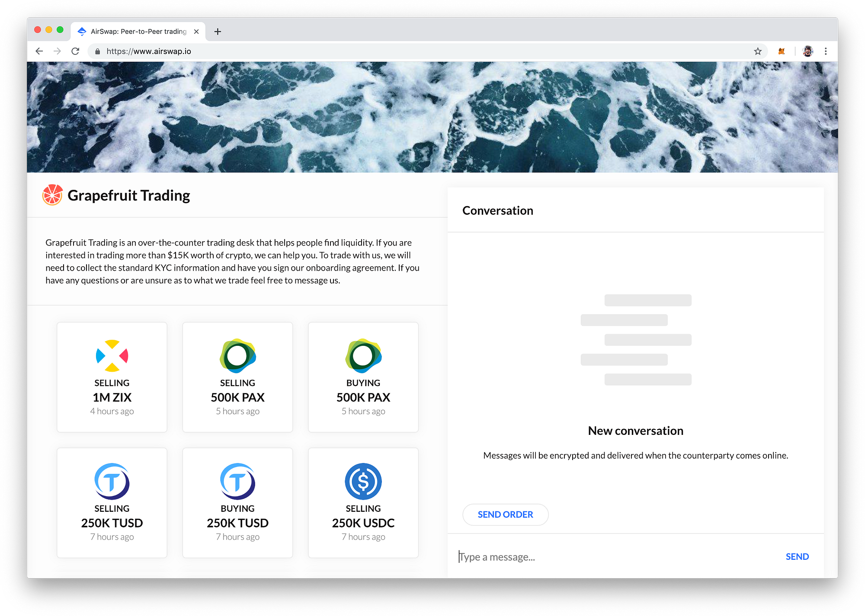The height and width of the screenshot is (616, 865).
Task: Bookmark this page with the star icon
Action: pyautogui.click(x=757, y=51)
